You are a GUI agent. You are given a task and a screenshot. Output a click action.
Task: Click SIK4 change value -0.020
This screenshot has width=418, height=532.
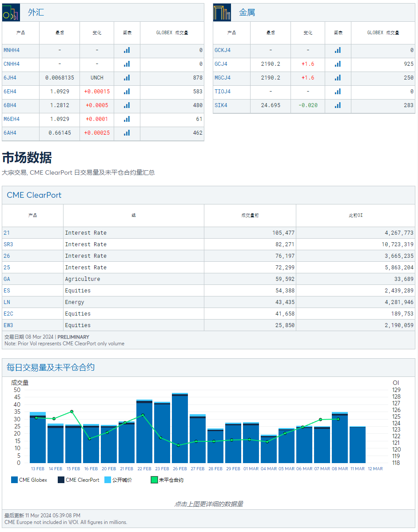308,105
